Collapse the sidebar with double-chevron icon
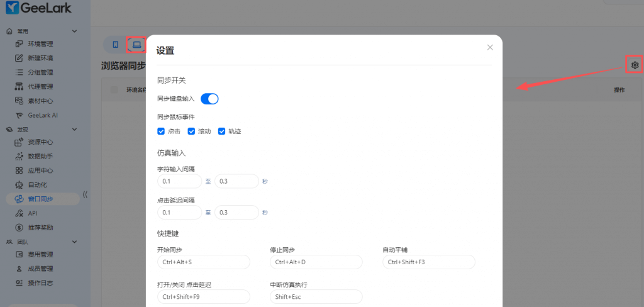The width and height of the screenshot is (644, 307). pos(85,194)
